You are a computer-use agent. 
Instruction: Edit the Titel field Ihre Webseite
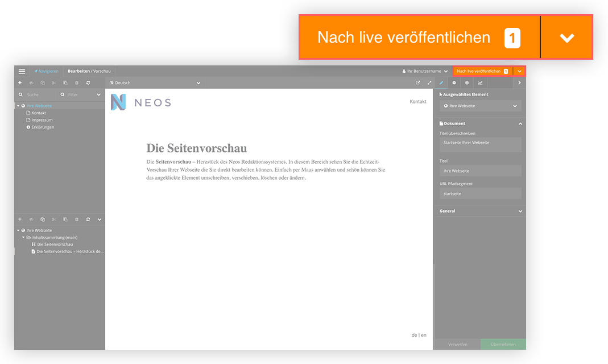point(481,171)
